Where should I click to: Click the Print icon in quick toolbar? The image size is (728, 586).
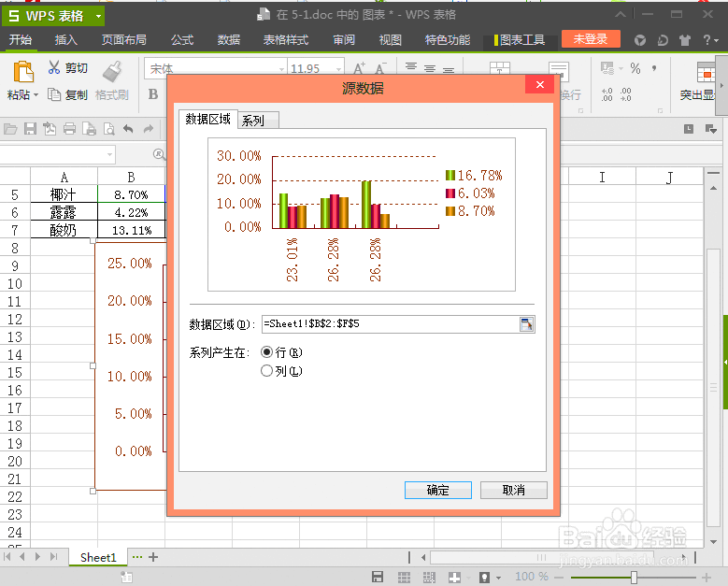[x=70, y=129]
